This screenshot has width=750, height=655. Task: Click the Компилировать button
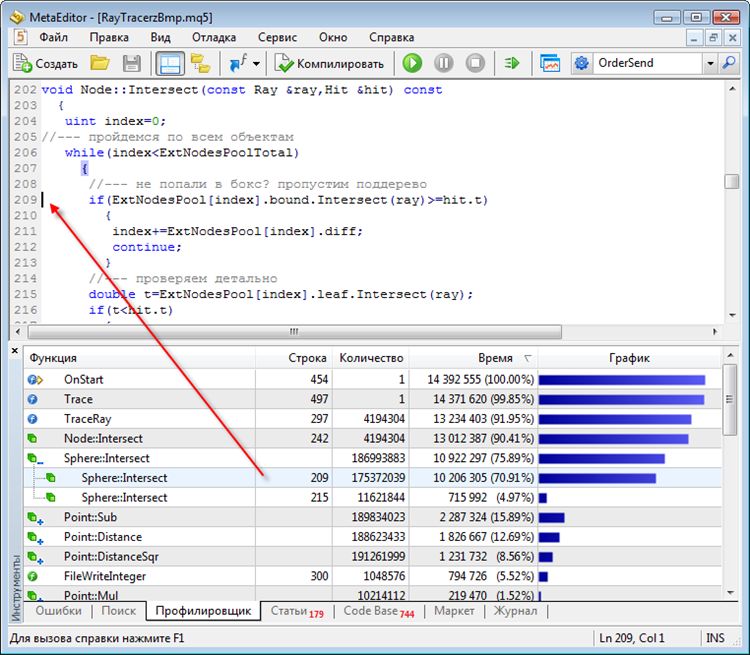coord(329,63)
